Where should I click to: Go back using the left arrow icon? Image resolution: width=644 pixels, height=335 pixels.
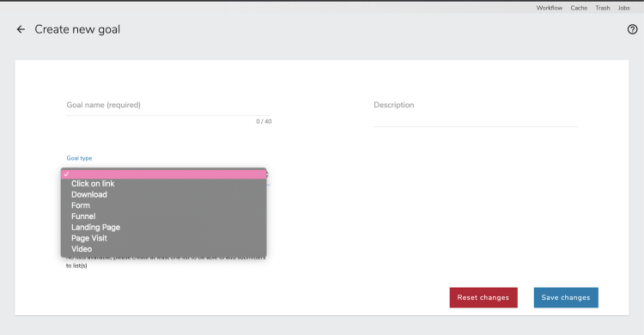point(21,29)
